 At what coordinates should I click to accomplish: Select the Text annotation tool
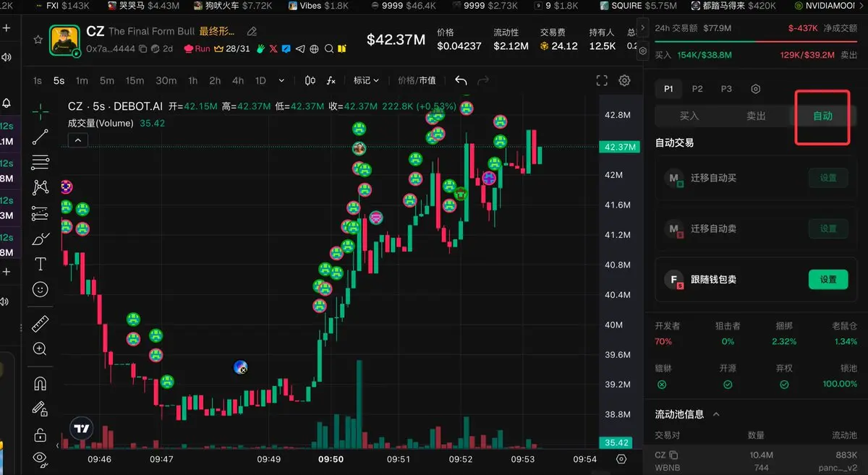[41, 264]
